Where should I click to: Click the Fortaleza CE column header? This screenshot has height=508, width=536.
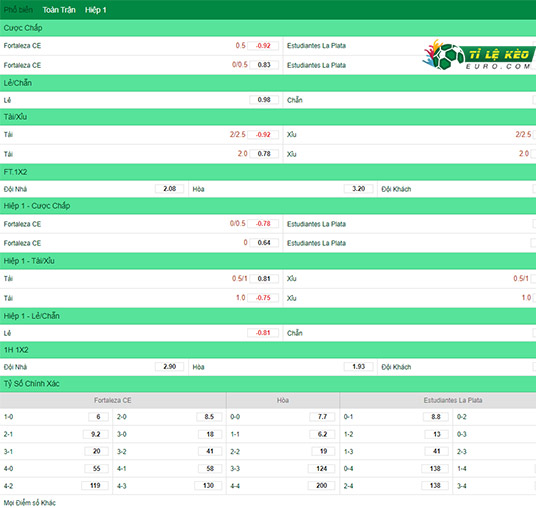113,400
